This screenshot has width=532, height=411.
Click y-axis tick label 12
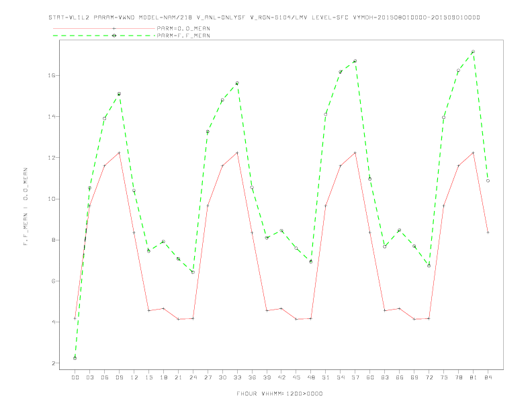(52, 158)
